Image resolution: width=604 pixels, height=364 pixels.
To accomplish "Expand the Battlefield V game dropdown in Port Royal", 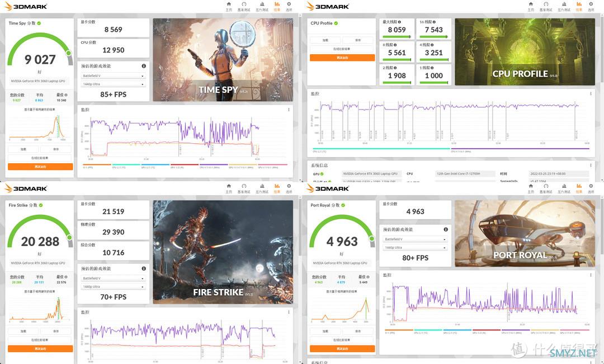I will coord(415,239).
